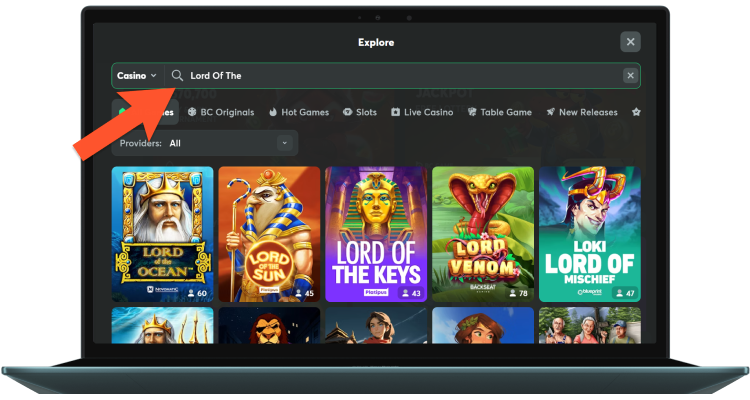The height and width of the screenshot is (400, 750).
Task: Close the Explore dialog
Action: (629, 42)
